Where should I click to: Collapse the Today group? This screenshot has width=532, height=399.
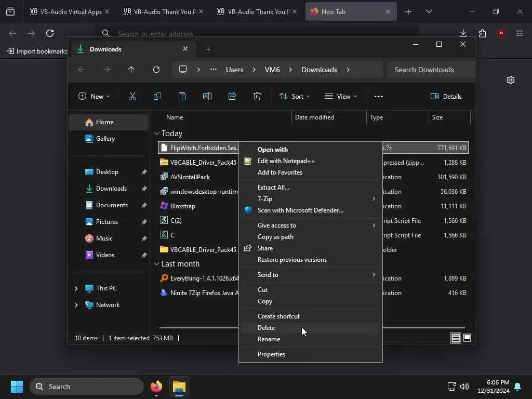click(x=156, y=134)
